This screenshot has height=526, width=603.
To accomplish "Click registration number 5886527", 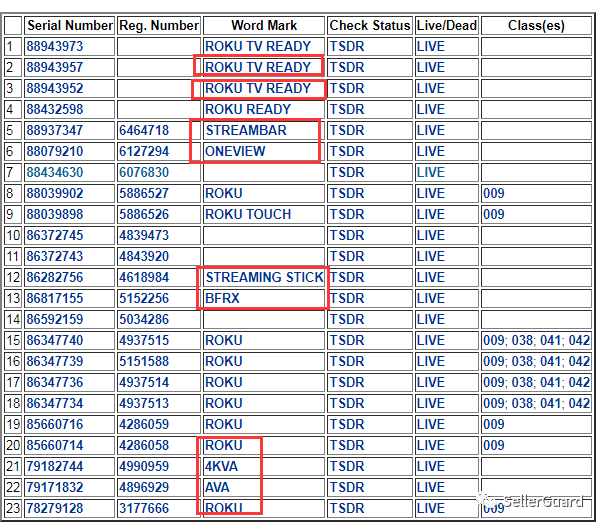I will [144, 193].
